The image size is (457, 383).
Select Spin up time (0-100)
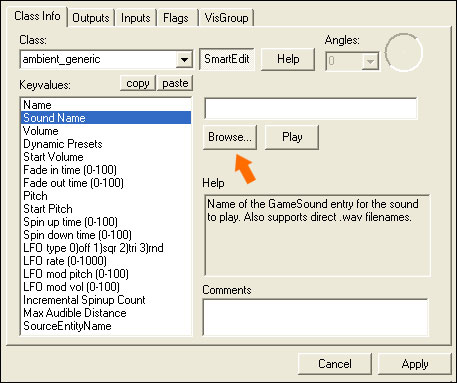coord(106,222)
